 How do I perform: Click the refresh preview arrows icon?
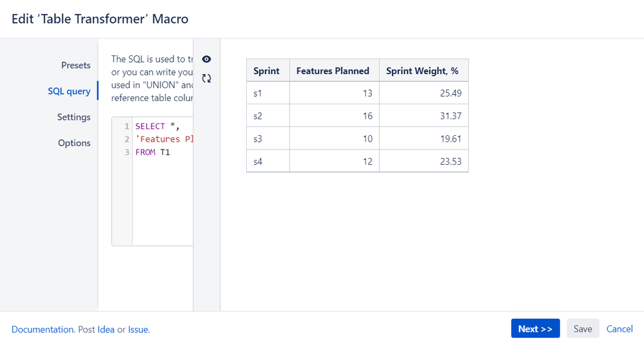coord(206,79)
